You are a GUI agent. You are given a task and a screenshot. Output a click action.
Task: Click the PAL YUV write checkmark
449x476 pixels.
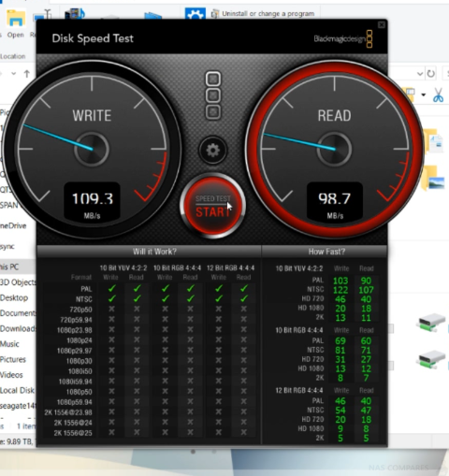[x=111, y=288]
